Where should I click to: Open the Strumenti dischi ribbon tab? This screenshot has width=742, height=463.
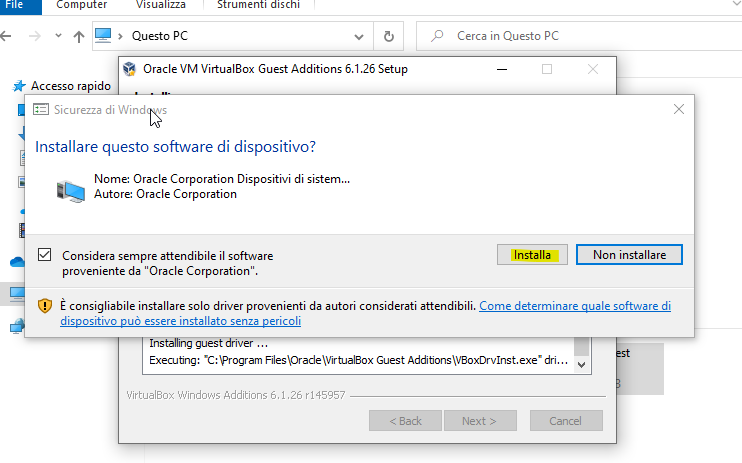(x=258, y=5)
